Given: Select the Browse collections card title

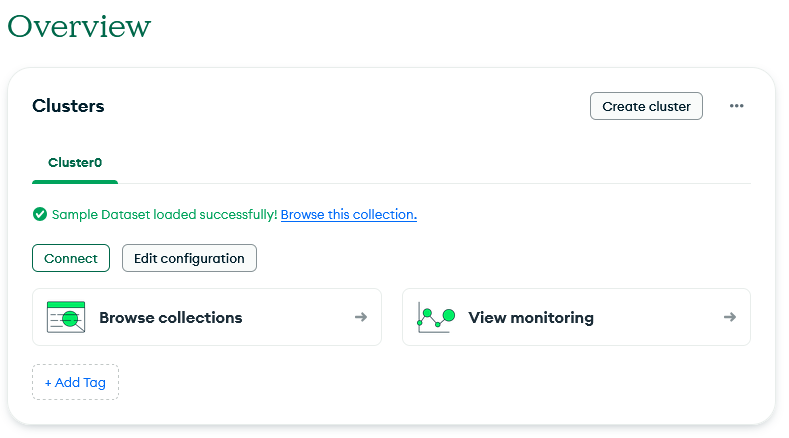Looking at the screenshot, I should [x=170, y=317].
